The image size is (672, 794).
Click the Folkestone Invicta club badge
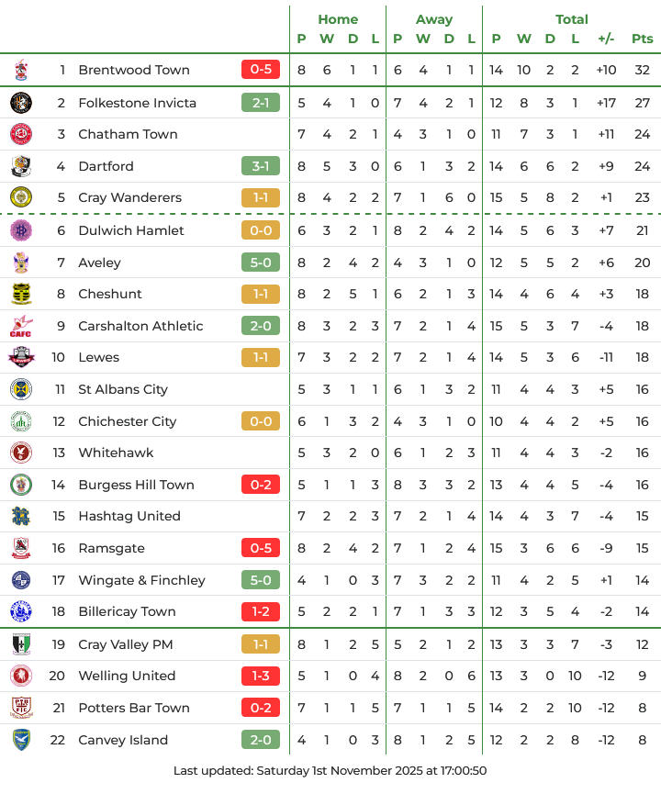coord(21,103)
